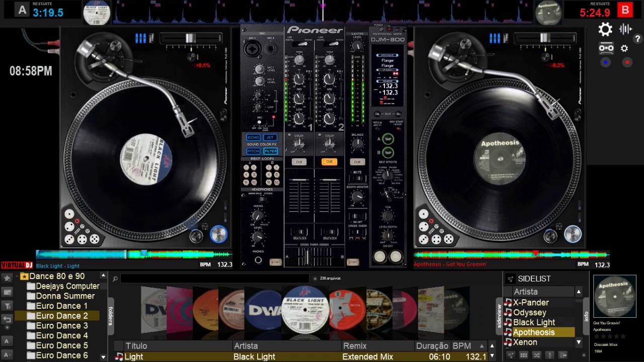
Task: Click the sidelist icon left of SIDELIST title
Action: click(510, 279)
